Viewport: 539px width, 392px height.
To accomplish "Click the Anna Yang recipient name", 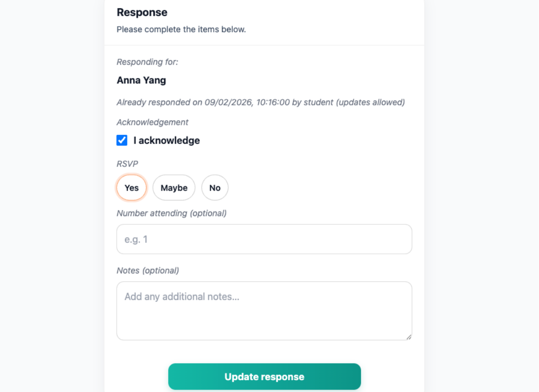I will coord(141,80).
